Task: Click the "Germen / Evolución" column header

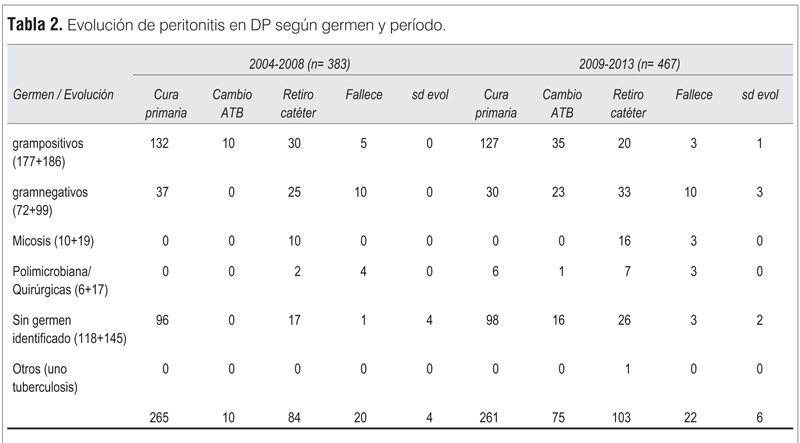Action: pyautogui.click(x=63, y=95)
